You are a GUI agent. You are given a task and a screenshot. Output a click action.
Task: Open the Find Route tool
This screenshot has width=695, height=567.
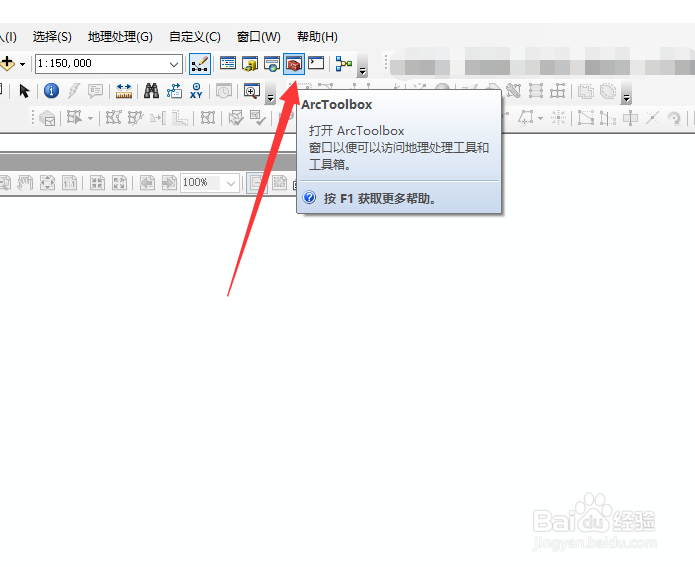(174, 91)
